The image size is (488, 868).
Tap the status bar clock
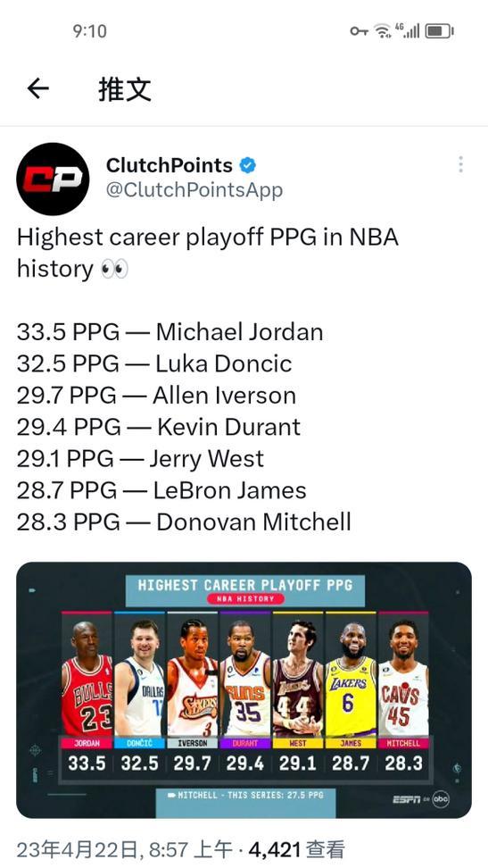tap(89, 31)
